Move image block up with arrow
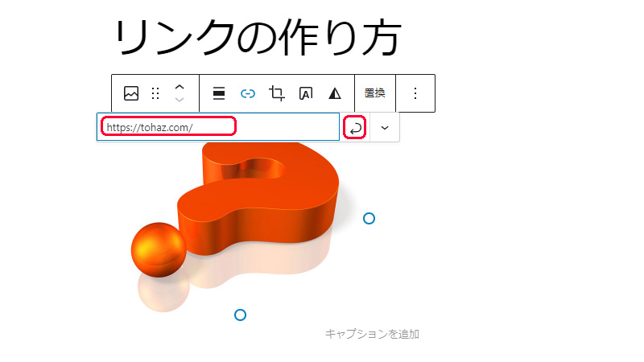 (180, 87)
